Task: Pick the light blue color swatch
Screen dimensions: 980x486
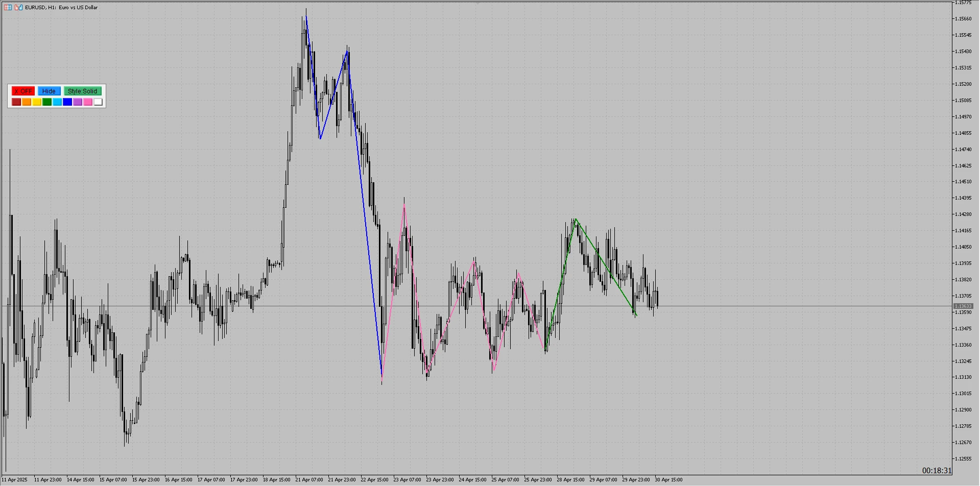Action: pos(57,102)
